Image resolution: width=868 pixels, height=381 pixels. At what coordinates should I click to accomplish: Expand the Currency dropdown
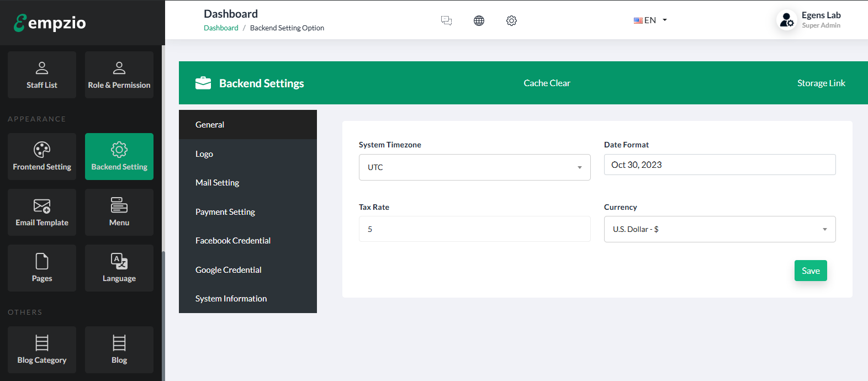719,229
